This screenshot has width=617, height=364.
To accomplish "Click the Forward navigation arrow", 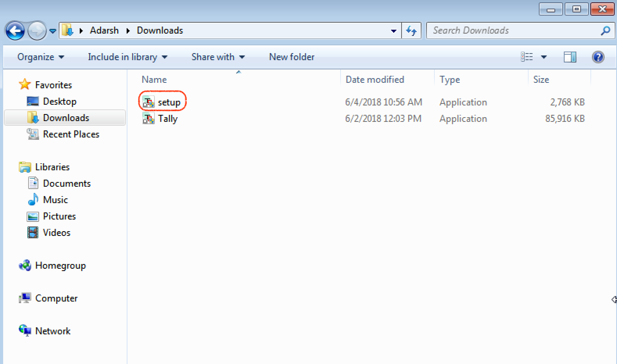I will point(37,30).
